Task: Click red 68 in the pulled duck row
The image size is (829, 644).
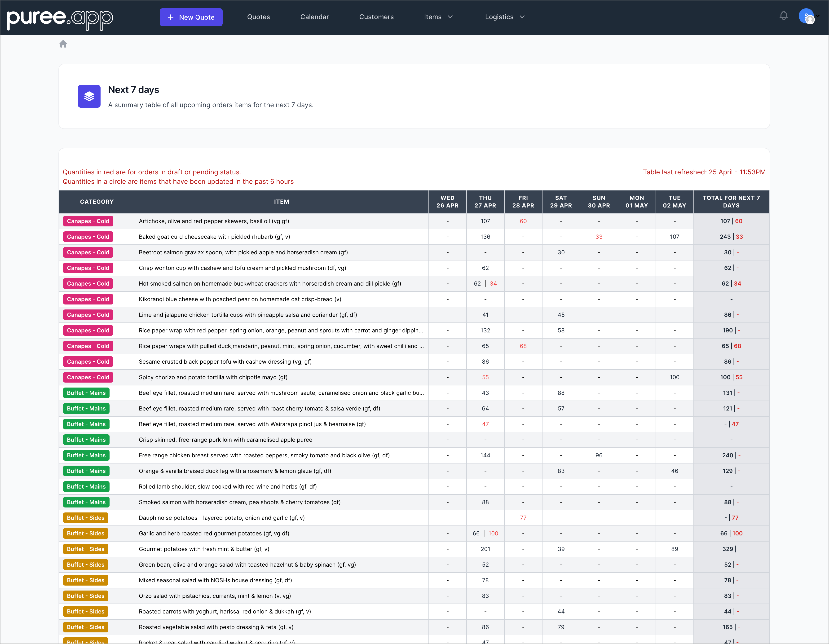Action: [x=523, y=346]
